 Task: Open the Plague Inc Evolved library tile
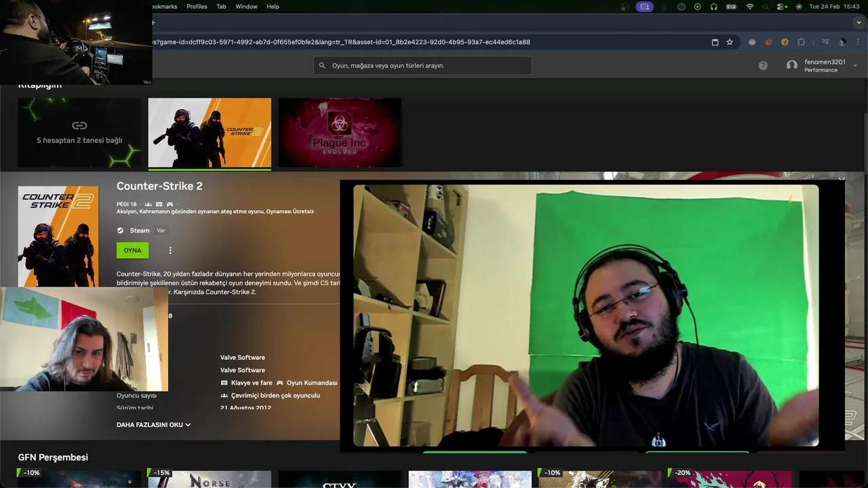[340, 133]
